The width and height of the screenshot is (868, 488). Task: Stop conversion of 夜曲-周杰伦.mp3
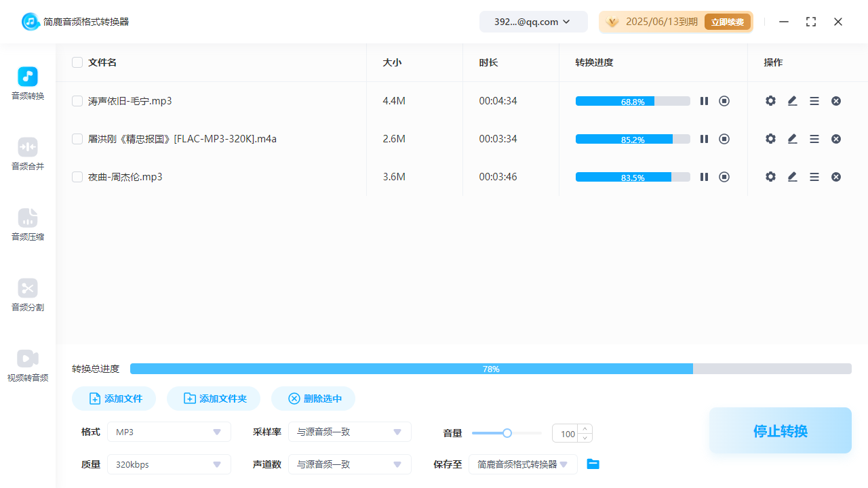click(724, 177)
